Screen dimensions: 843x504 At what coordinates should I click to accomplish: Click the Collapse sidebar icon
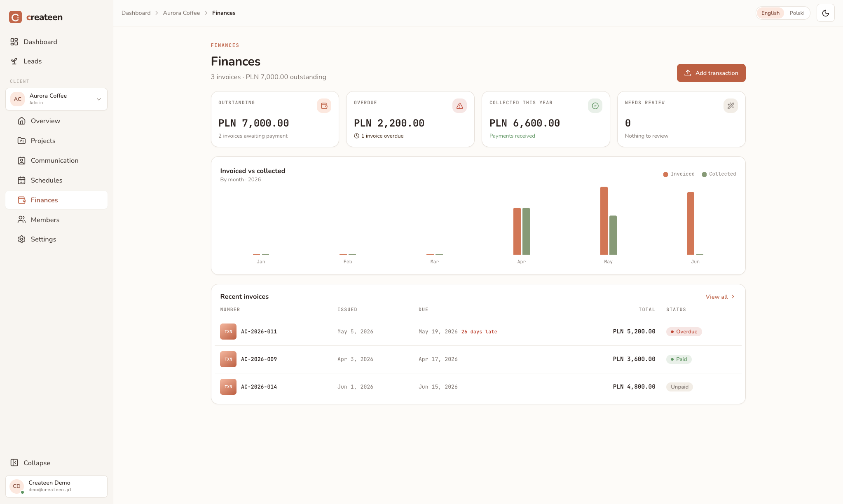pyautogui.click(x=14, y=463)
